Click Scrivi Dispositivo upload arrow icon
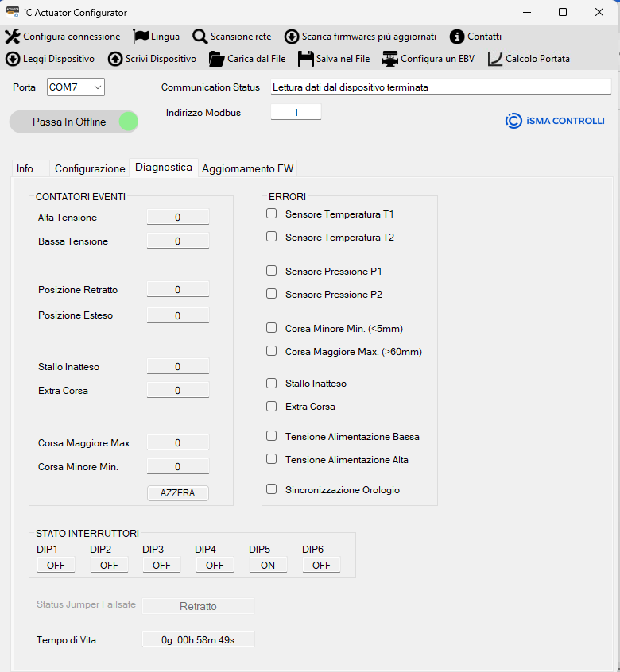 pos(115,59)
